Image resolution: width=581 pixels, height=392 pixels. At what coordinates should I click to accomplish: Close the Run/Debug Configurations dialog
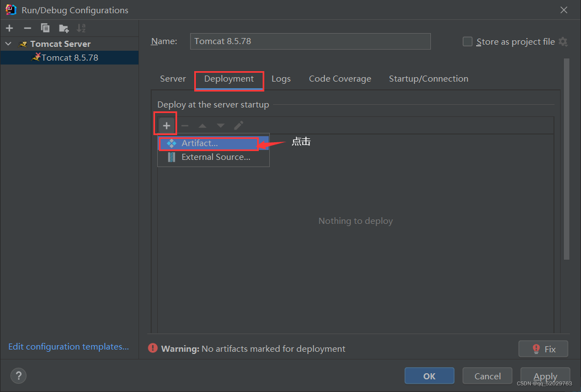point(564,10)
